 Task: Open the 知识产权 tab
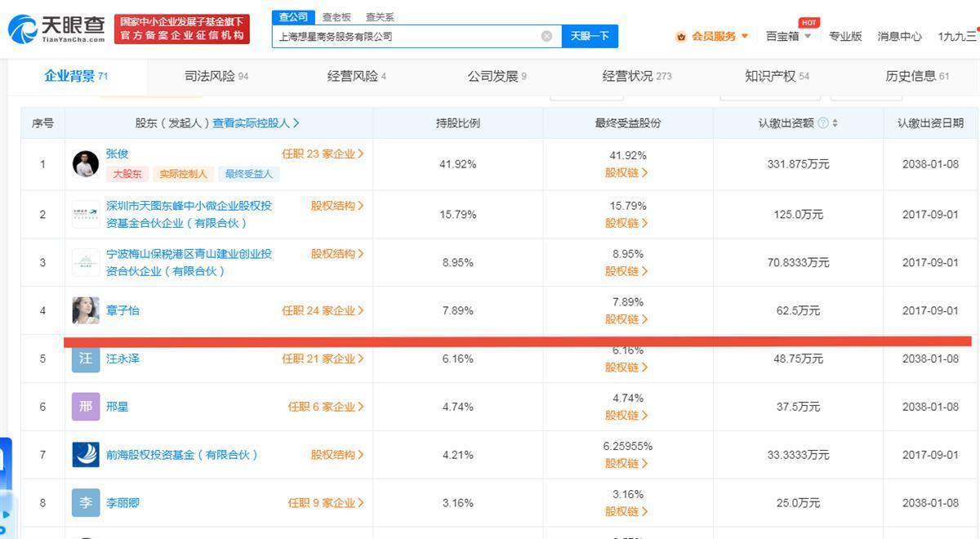tap(777, 76)
